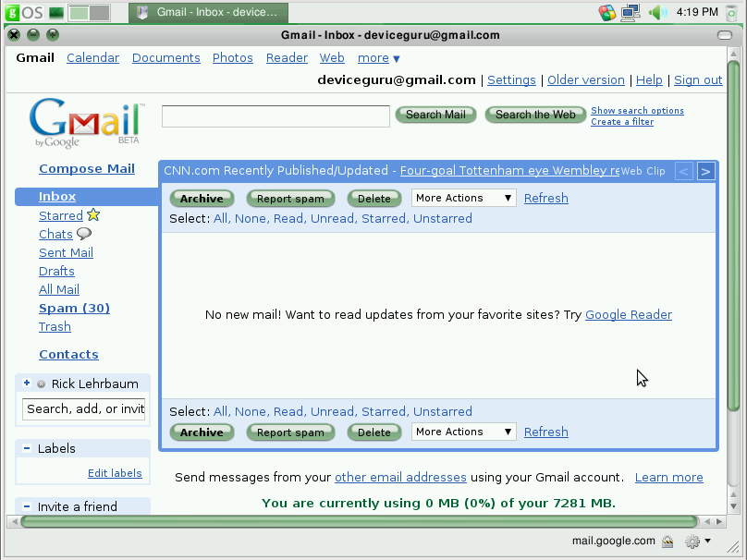Click the pill-shaped button on the title bar's right end
Screen dimensions: 747x560
pos(724,35)
